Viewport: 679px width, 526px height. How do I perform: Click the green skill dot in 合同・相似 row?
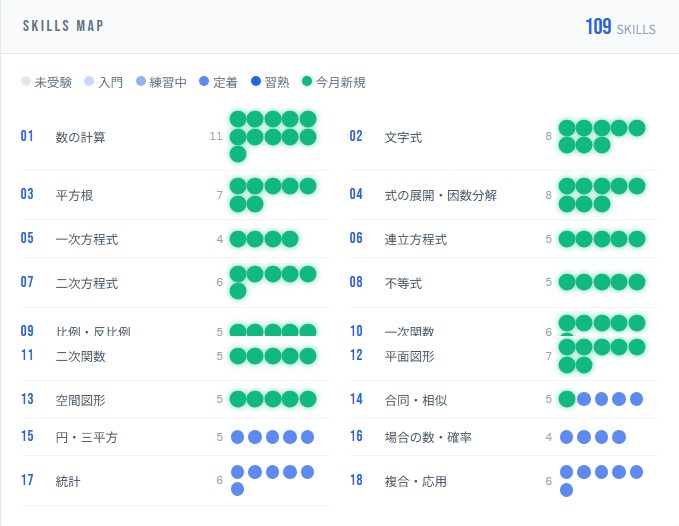pyautogui.click(x=566, y=399)
